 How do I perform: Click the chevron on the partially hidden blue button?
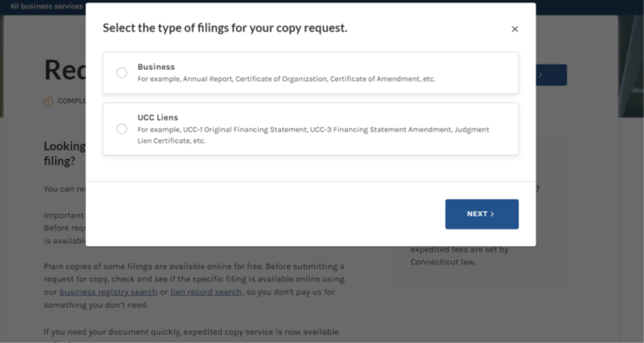pos(541,75)
